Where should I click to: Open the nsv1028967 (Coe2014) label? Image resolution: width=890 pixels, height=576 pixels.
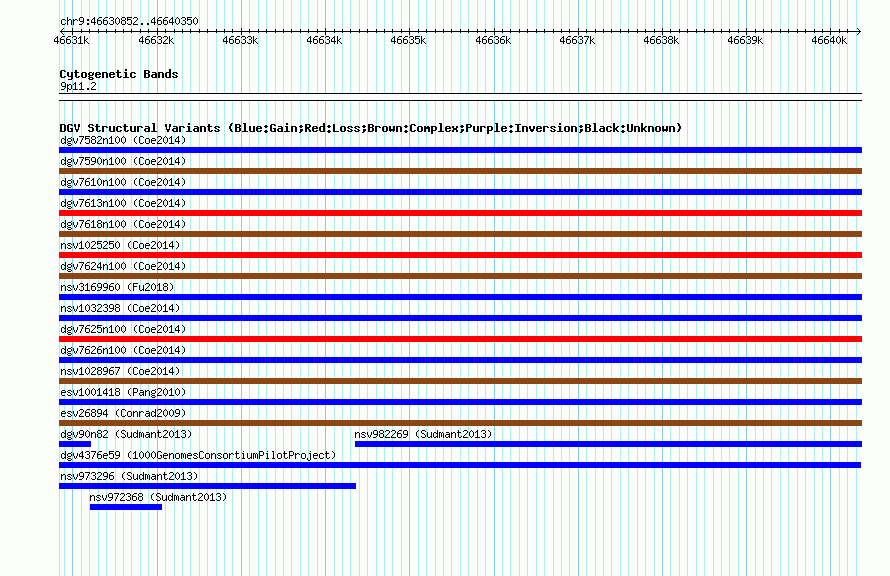tap(120, 371)
